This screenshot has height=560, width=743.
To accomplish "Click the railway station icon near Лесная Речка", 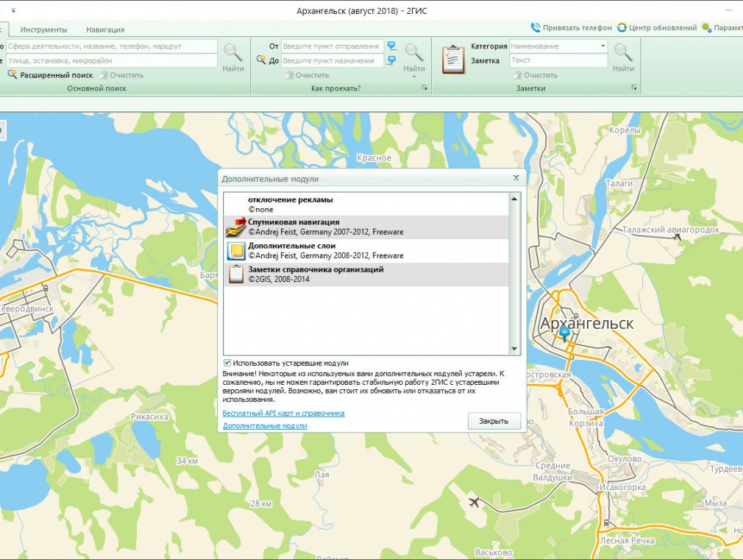I will (606, 523).
